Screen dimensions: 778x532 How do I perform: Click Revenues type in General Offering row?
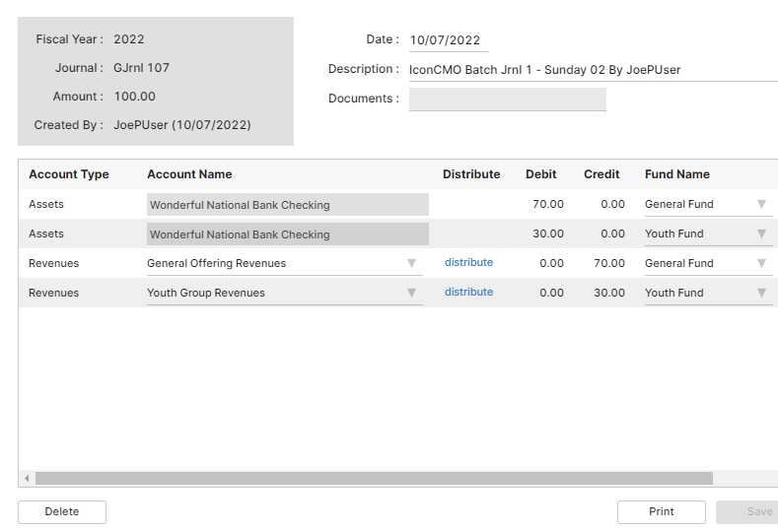coord(53,263)
